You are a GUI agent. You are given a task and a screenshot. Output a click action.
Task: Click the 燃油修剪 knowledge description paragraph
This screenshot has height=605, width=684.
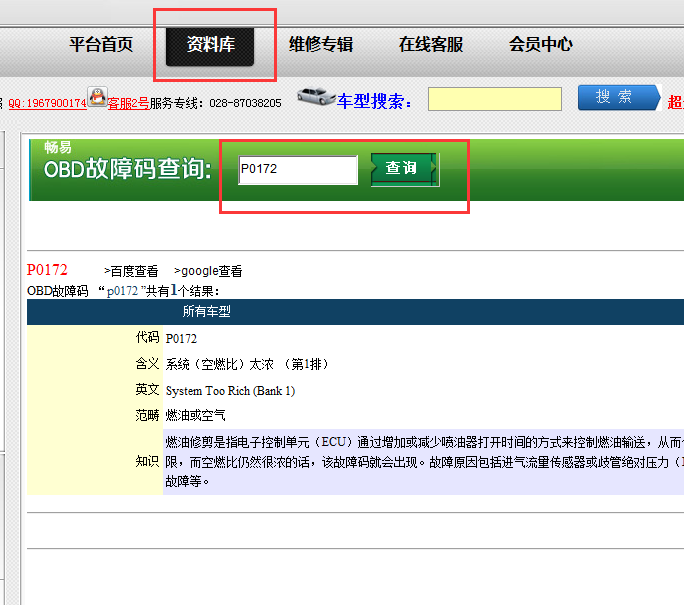[424, 462]
